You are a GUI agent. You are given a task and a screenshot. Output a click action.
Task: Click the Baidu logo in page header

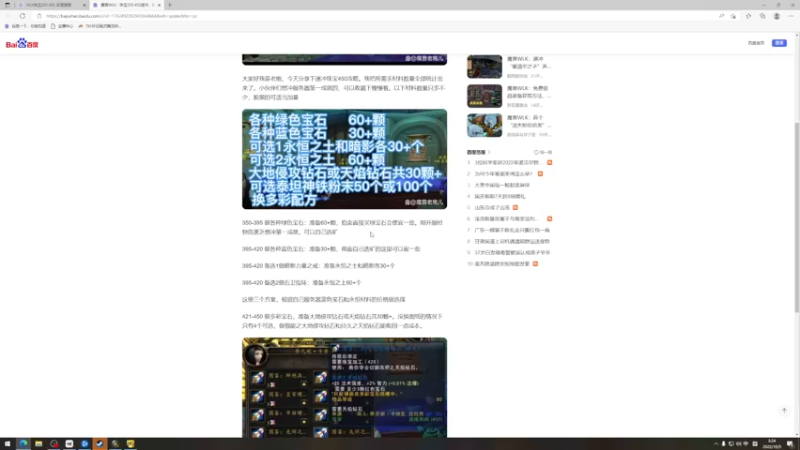pos(22,44)
